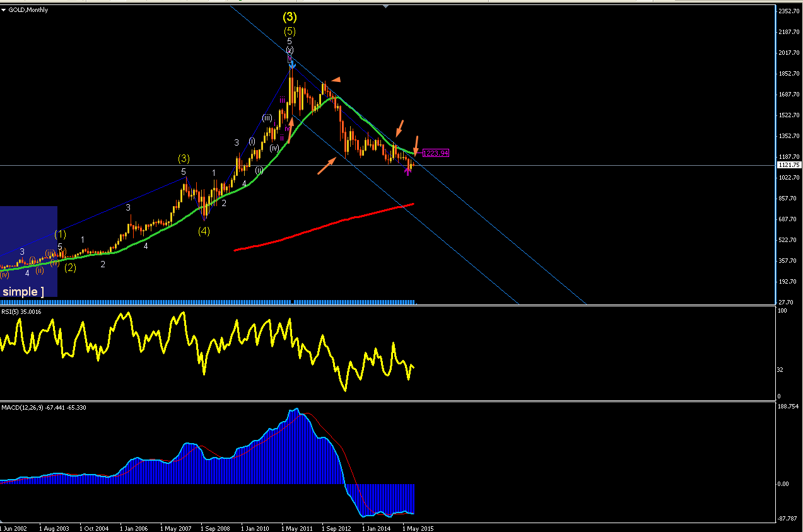The width and height of the screenshot is (803, 532).
Task: Select the blue down arrow at the price peak
Action: point(292,64)
